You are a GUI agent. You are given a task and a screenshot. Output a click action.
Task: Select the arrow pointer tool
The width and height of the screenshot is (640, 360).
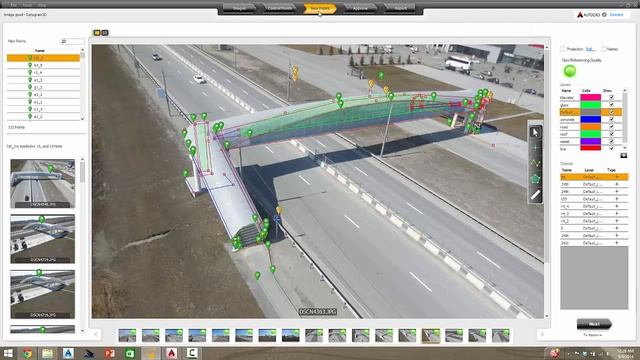tap(535, 132)
